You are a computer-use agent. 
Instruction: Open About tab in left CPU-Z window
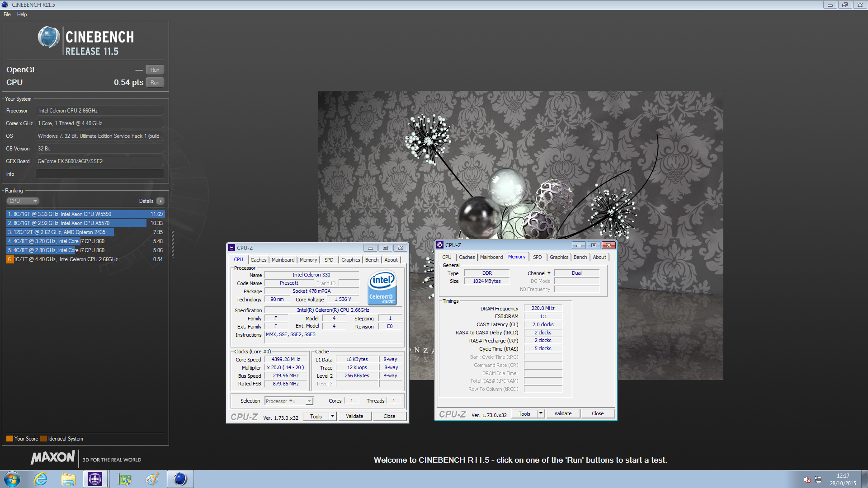391,260
